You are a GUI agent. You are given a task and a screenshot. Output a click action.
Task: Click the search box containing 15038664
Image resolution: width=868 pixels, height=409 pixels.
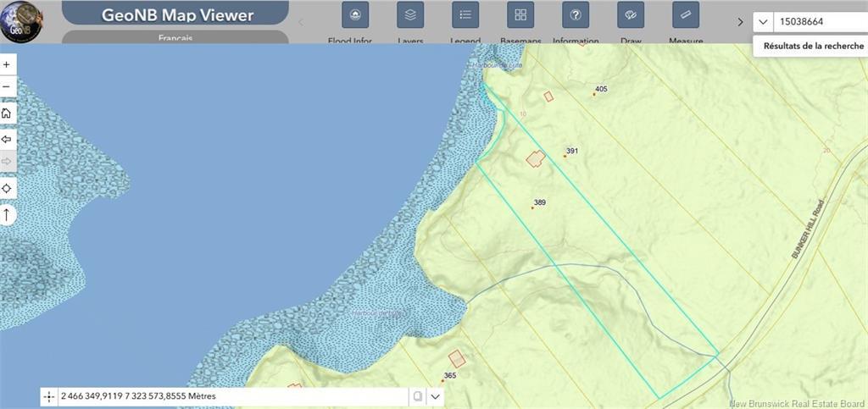click(x=820, y=22)
